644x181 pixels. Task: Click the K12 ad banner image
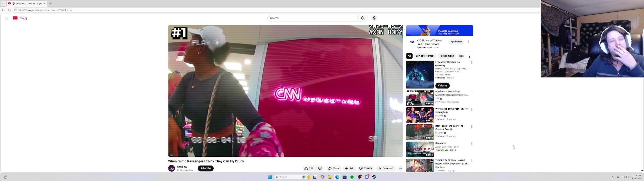[439, 31]
